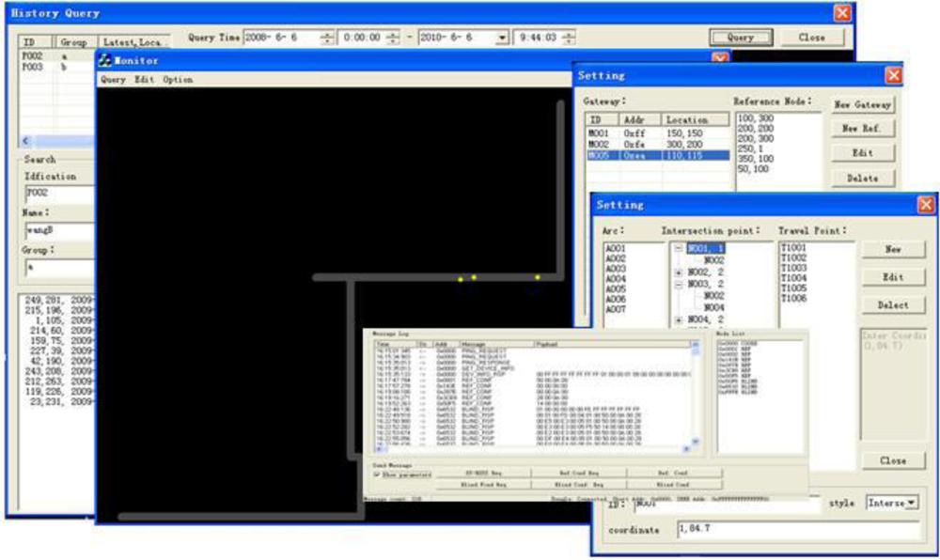Viewport: 940px width, 560px height.
Task: Click the start date spinner 2008-6-6
Action: pos(326,38)
